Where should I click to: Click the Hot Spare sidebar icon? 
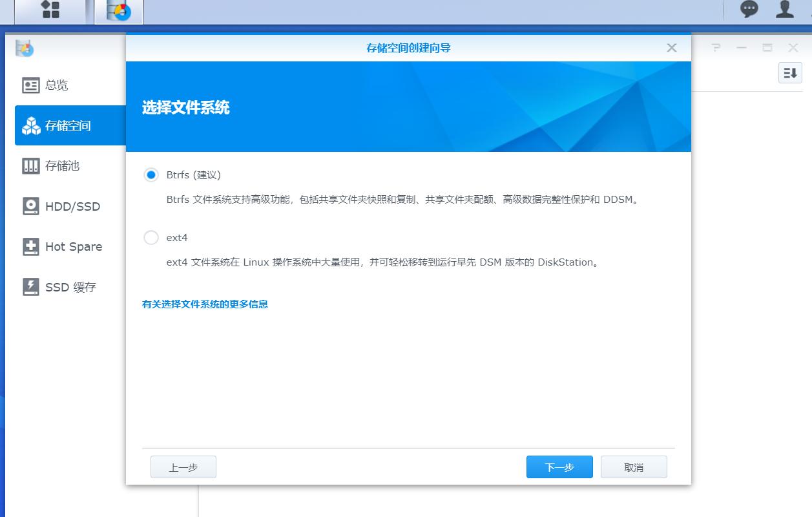[x=30, y=246]
